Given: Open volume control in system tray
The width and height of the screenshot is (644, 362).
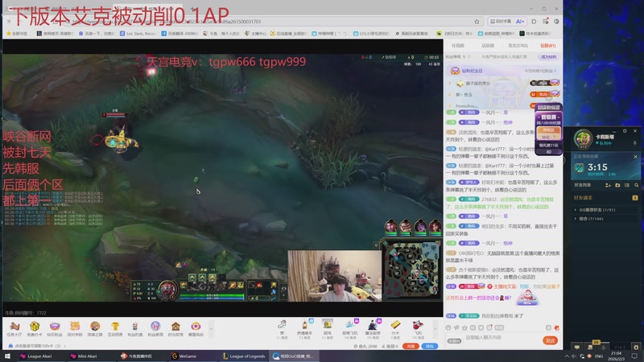Looking at the screenshot, I should pyautogui.click(x=574, y=356).
